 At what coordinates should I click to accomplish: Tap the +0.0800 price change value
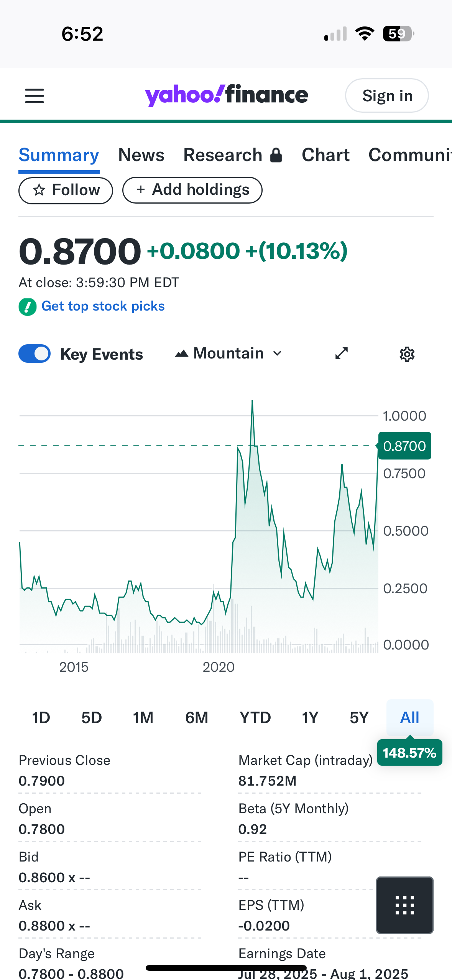193,251
